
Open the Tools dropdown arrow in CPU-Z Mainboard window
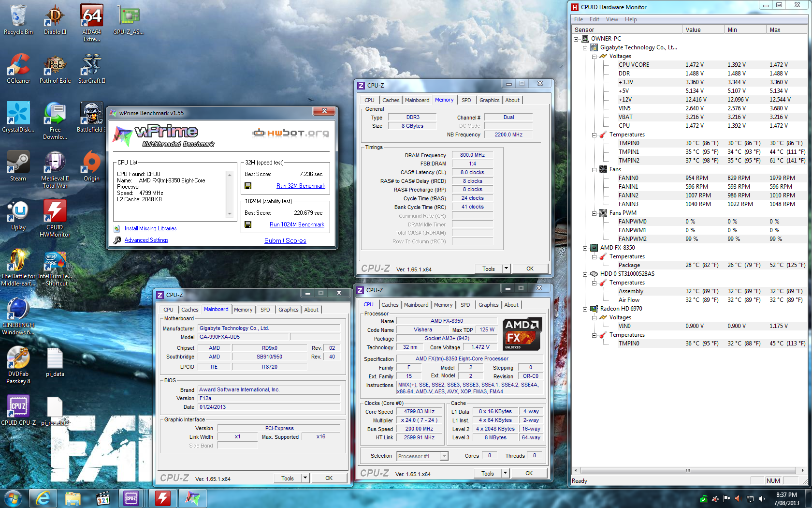click(x=305, y=478)
